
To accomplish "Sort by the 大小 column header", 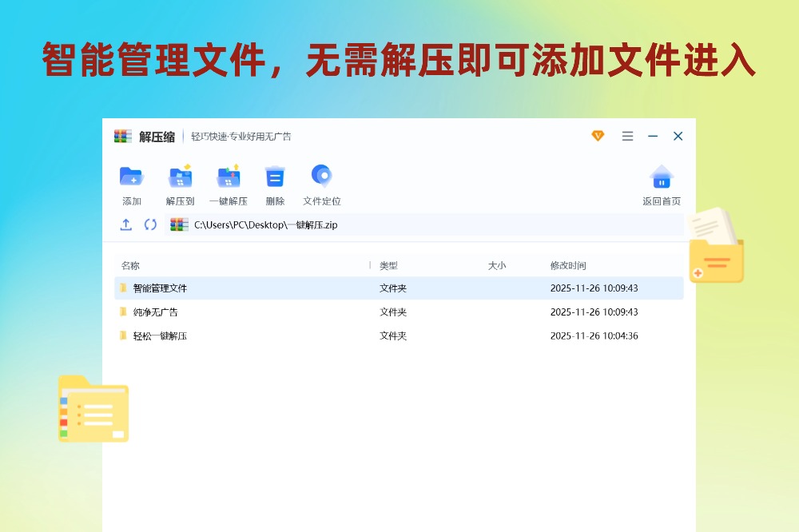I will (x=497, y=266).
